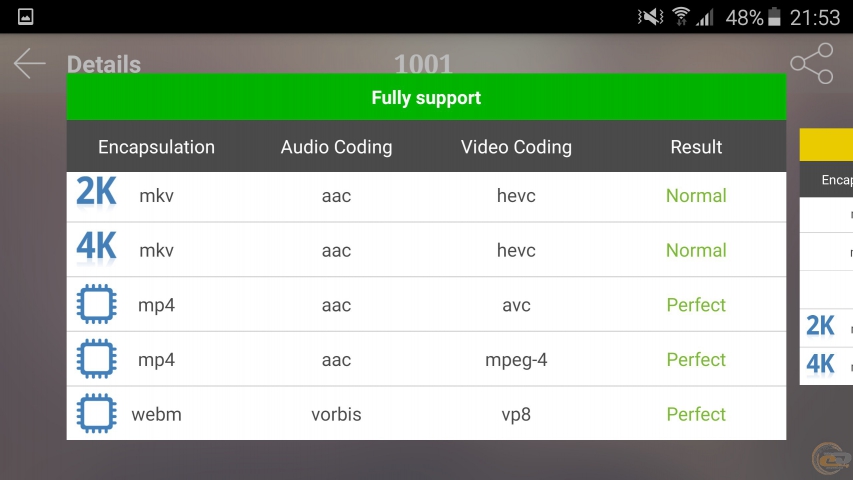Tap chip icon beside mp4 avc row

pos(97,304)
